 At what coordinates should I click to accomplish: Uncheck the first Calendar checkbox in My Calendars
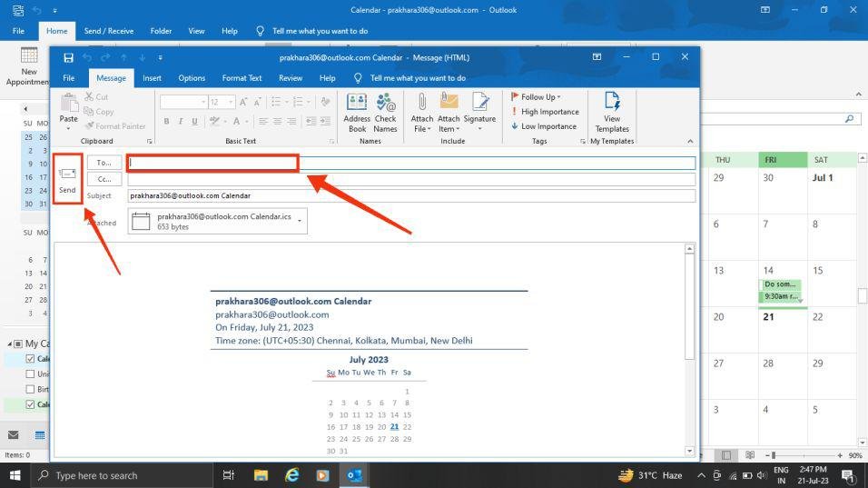coord(31,359)
